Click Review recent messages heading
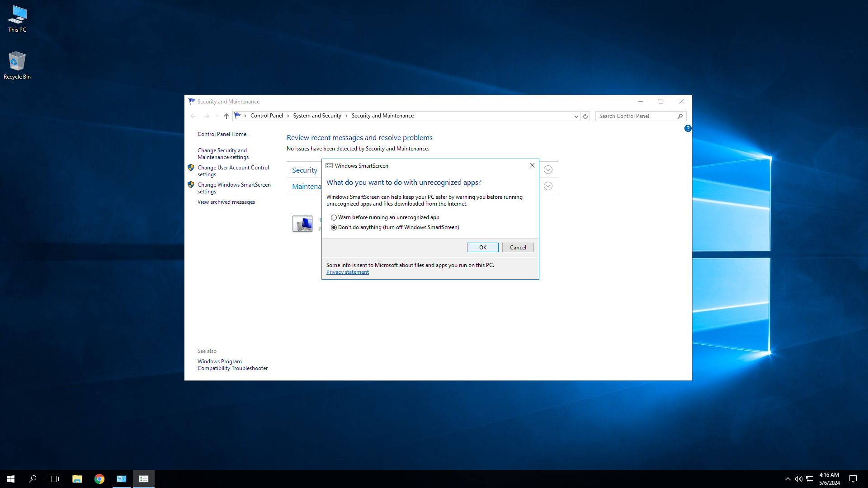The width and height of the screenshot is (868, 488). point(359,138)
